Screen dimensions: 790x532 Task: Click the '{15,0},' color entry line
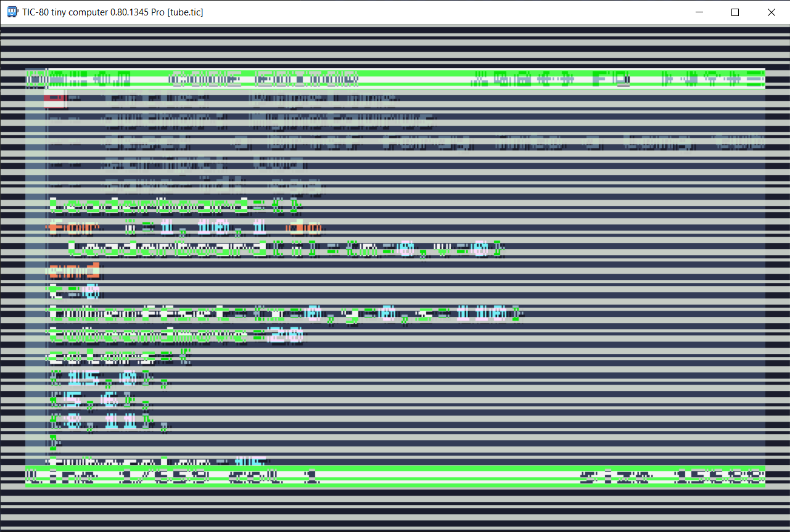(109, 379)
